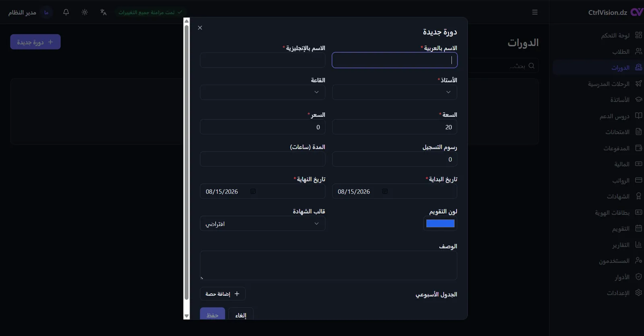Click the المالية banknote icon

tap(638, 164)
